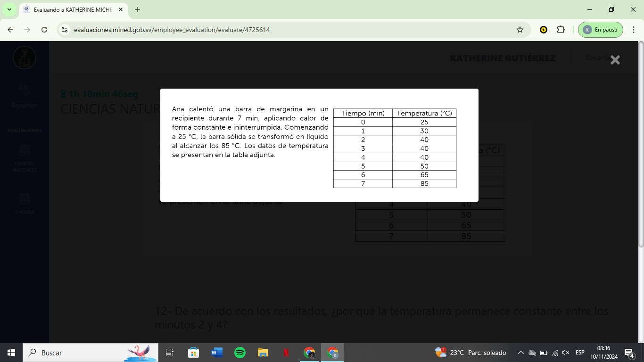The width and height of the screenshot is (644, 362).
Task: Open the En pausa profile button
Action: click(x=600, y=30)
